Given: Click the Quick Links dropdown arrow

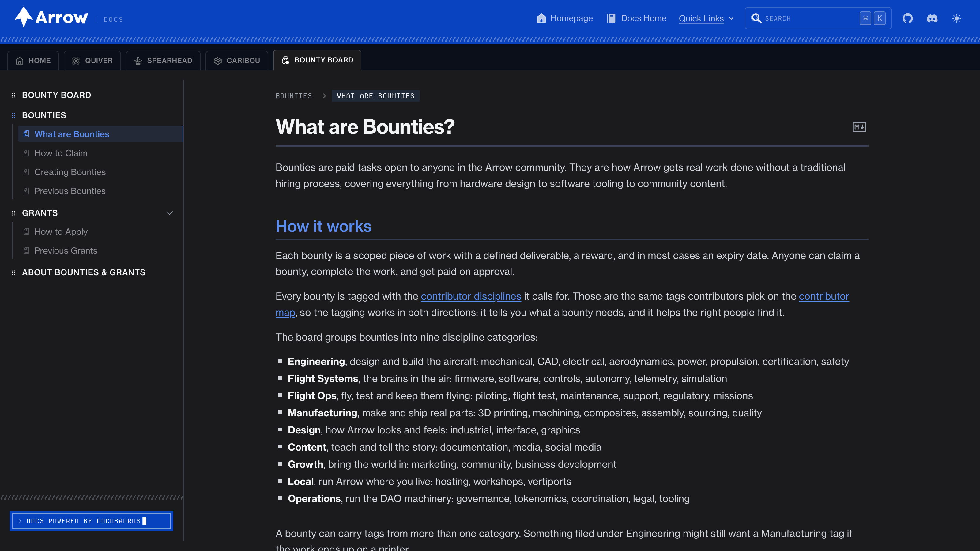Looking at the screenshot, I should click(x=731, y=18).
